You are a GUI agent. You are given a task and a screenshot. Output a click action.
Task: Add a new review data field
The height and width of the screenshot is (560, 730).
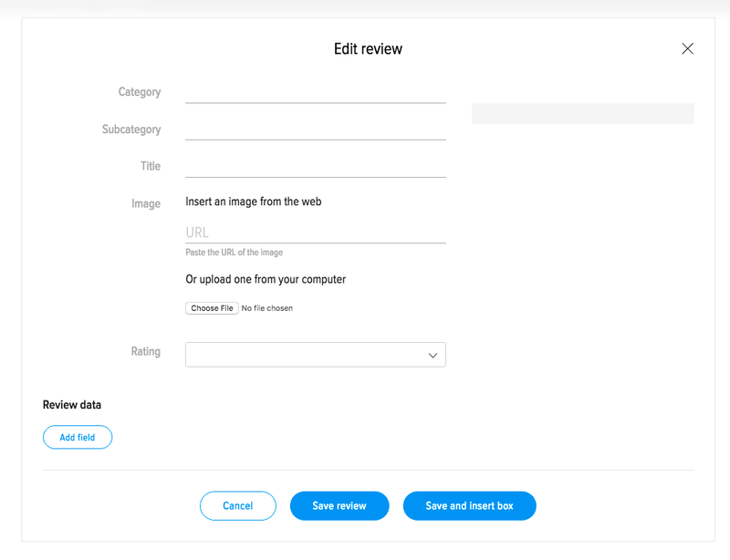click(x=78, y=437)
